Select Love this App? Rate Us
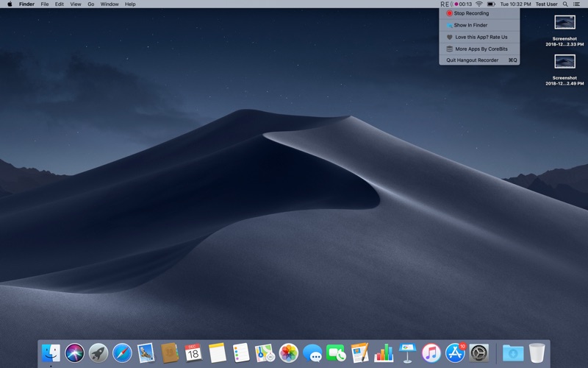The width and height of the screenshot is (588, 368). [479, 38]
